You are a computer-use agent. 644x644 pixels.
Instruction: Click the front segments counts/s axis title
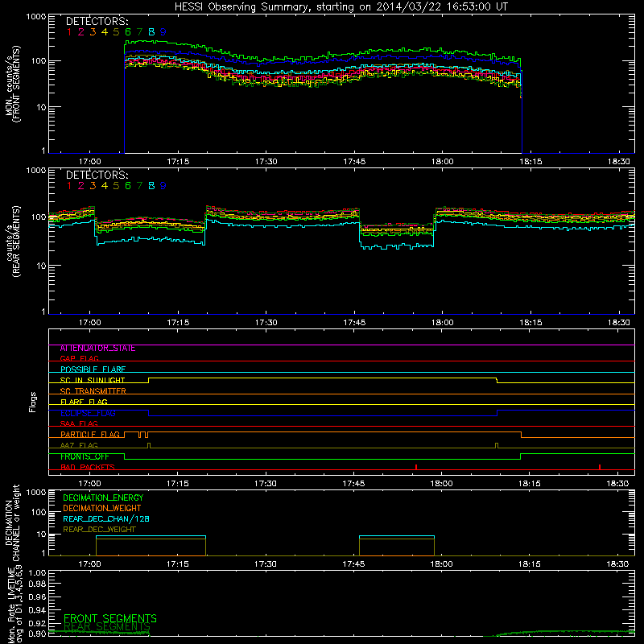click(13, 85)
